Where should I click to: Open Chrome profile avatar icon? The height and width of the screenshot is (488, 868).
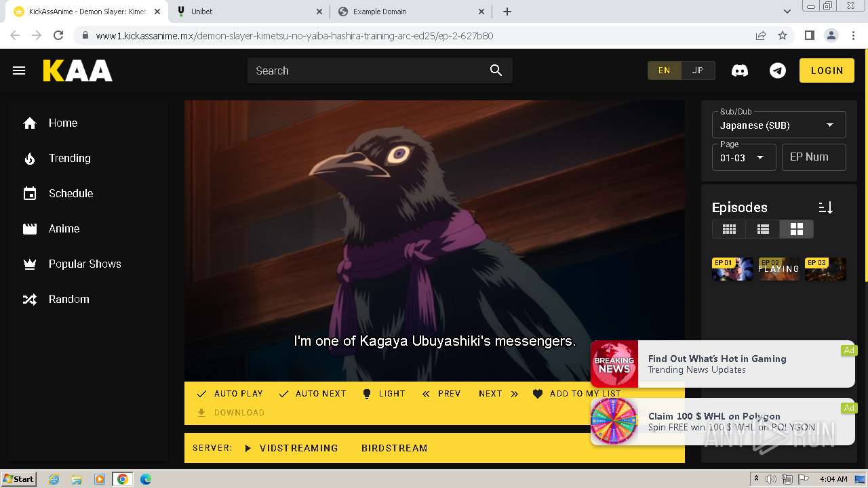click(x=831, y=35)
